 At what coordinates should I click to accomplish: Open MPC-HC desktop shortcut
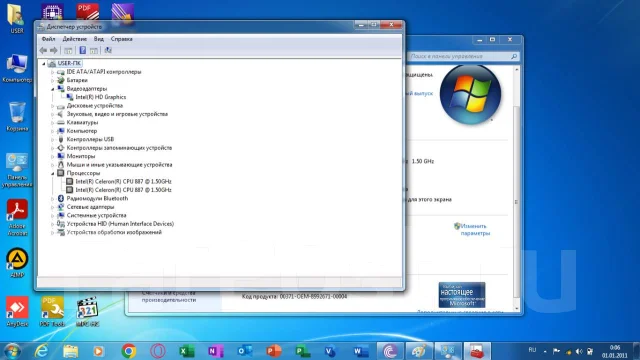click(87, 311)
